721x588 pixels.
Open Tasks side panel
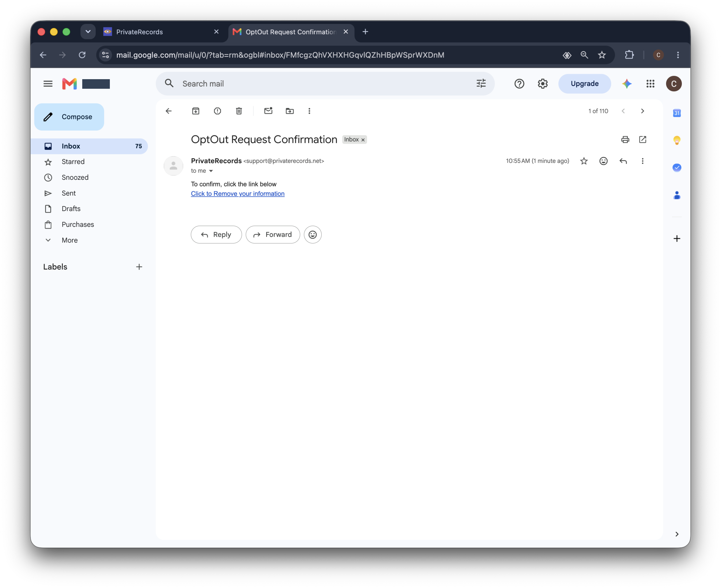click(x=677, y=168)
